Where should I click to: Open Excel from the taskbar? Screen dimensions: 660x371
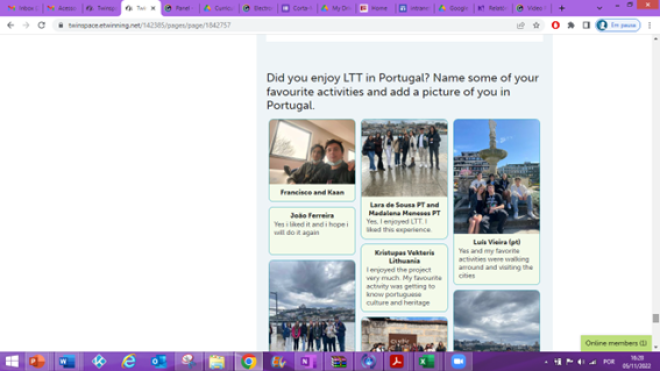[426, 362]
